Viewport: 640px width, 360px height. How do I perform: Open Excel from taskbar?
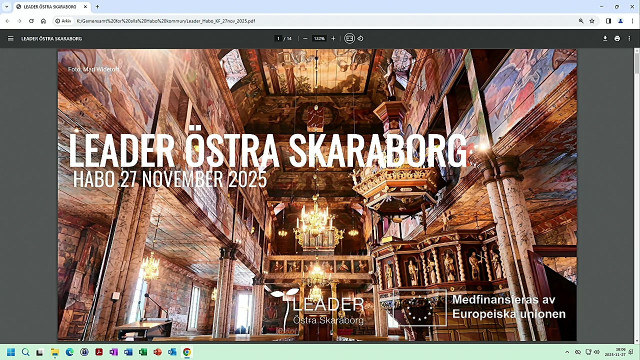(143, 352)
